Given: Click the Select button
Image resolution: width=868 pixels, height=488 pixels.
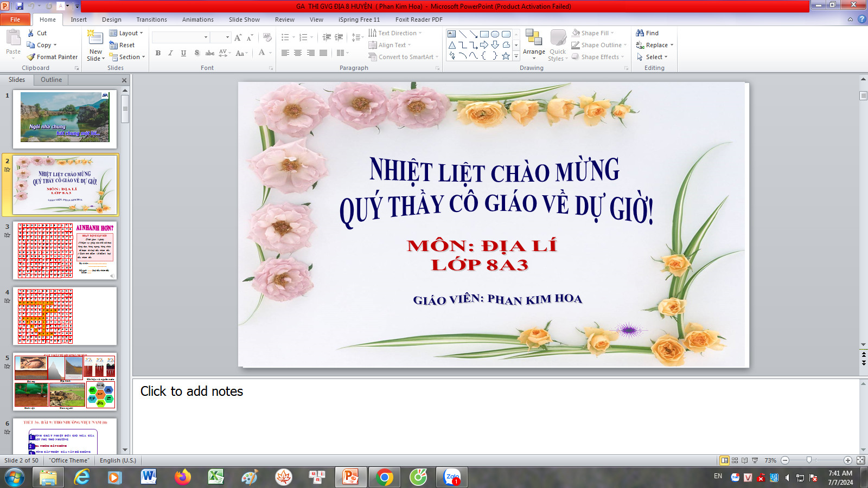Looking at the screenshot, I should (652, 57).
